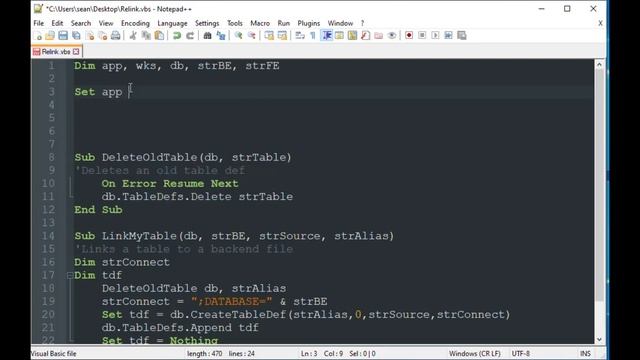
Task: Toggle Show All Characters pilcrow icon
Action: pos(313,36)
